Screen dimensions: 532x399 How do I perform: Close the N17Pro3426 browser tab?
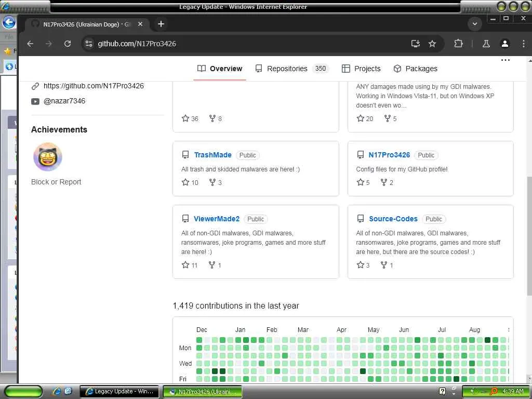(x=140, y=24)
